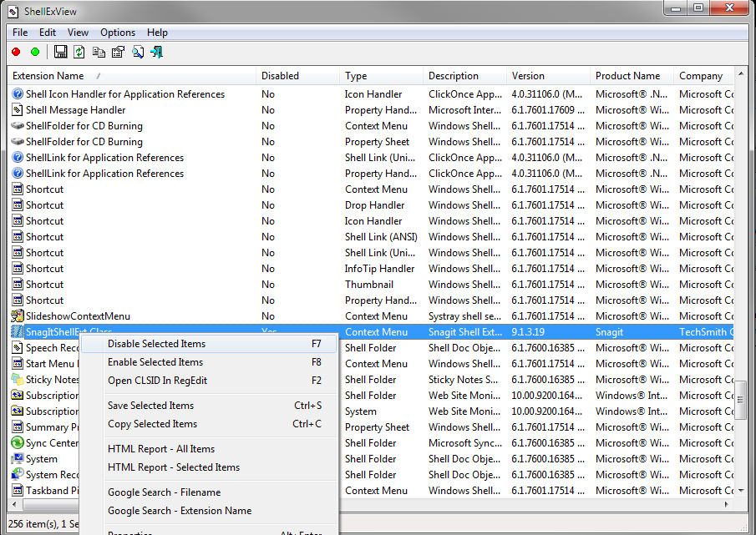Screen dimensions: 756x535
Task: Select Open CLSID In RegEdit
Action: point(157,381)
